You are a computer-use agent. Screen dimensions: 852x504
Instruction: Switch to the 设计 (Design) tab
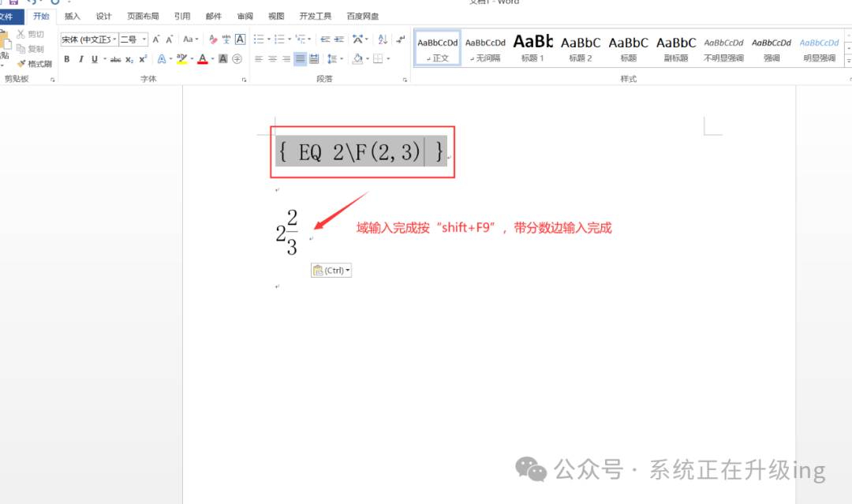[x=104, y=17]
